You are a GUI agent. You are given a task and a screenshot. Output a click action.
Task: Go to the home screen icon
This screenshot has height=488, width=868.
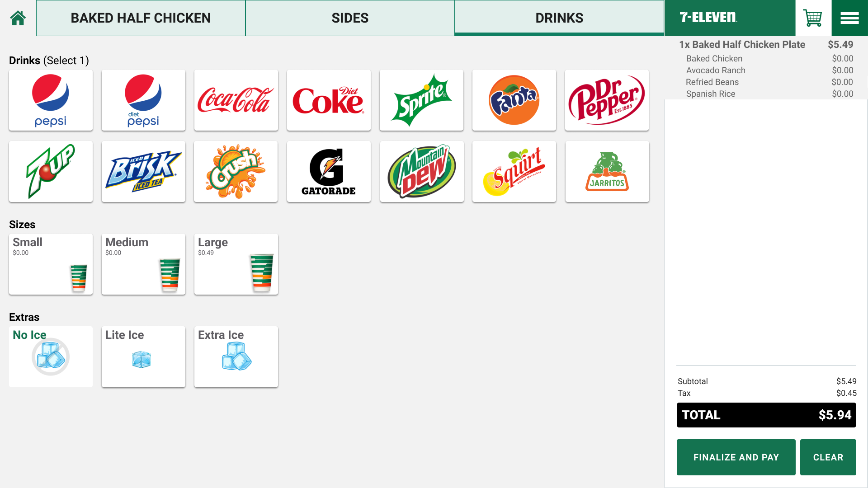(x=18, y=18)
